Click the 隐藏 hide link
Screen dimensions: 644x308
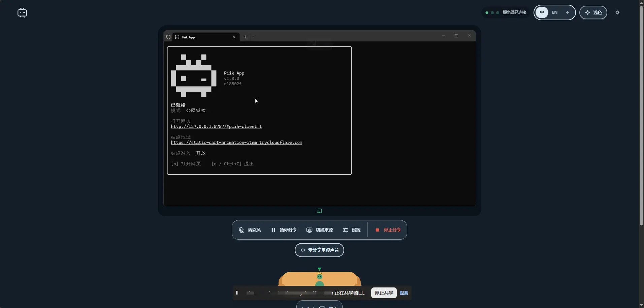pos(404,293)
